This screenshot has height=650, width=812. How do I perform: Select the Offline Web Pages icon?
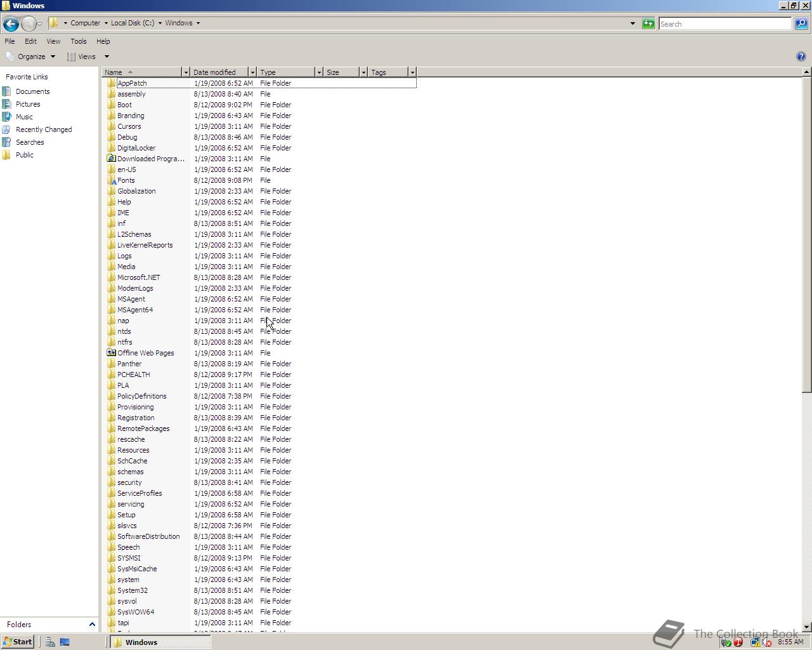[111, 353]
